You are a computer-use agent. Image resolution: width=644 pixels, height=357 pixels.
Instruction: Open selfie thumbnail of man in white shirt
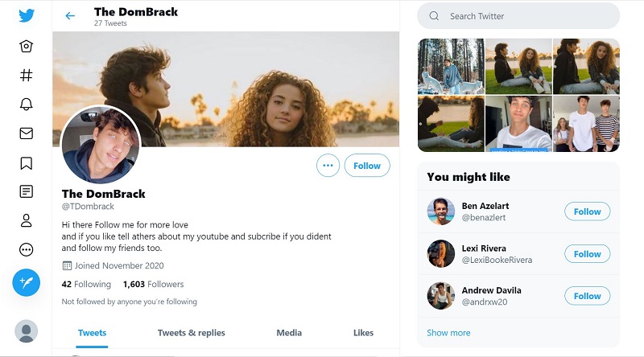point(518,124)
